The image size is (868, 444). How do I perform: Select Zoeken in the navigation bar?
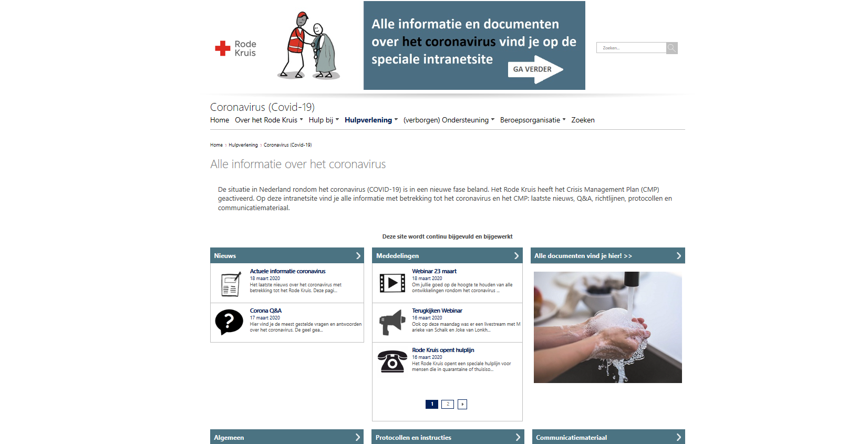coord(583,120)
